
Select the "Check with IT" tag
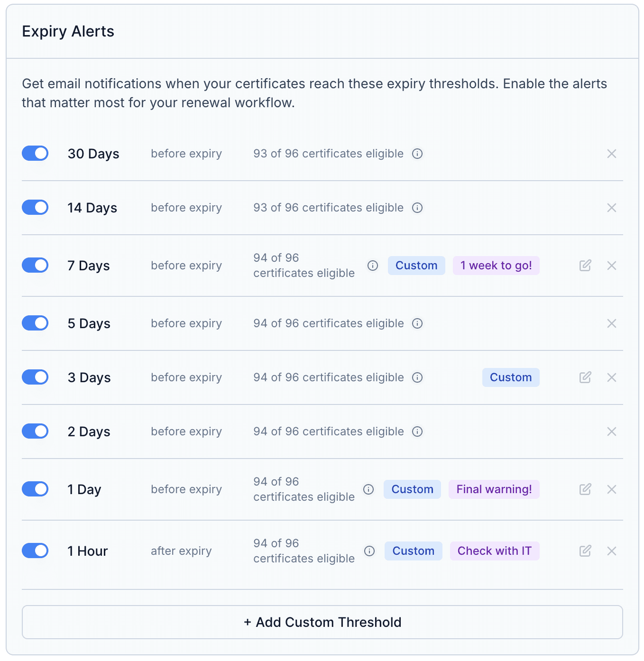[x=495, y=551]
